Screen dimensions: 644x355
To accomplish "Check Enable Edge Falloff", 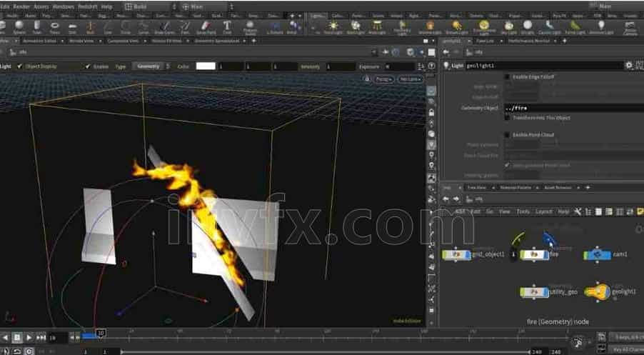I will tap(507, 77).
